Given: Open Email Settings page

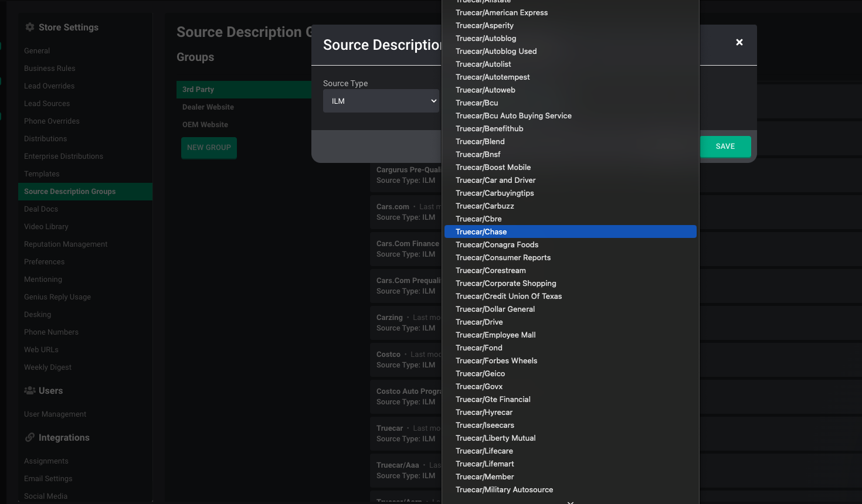Looking at the screenshot, I should [48, 479].
